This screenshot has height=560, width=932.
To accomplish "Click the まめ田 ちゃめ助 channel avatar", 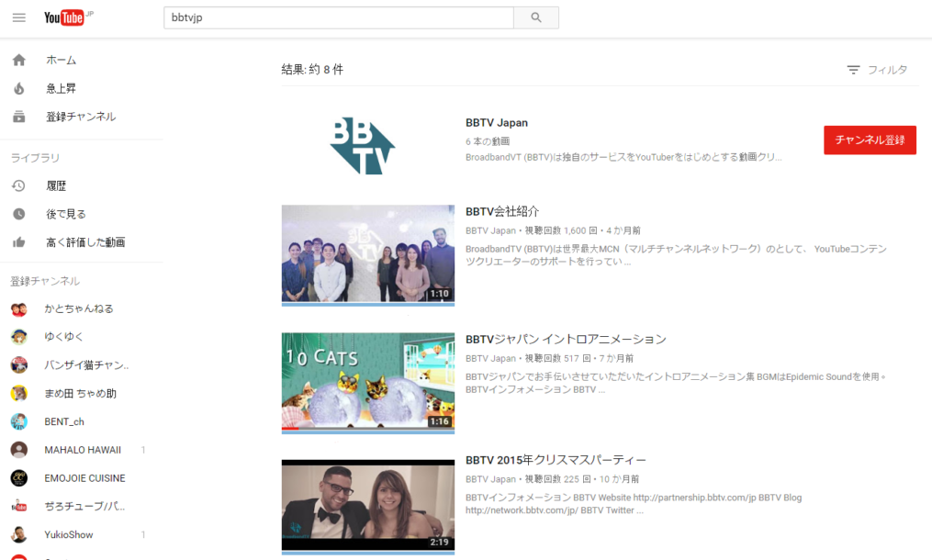I will (19, 393).
